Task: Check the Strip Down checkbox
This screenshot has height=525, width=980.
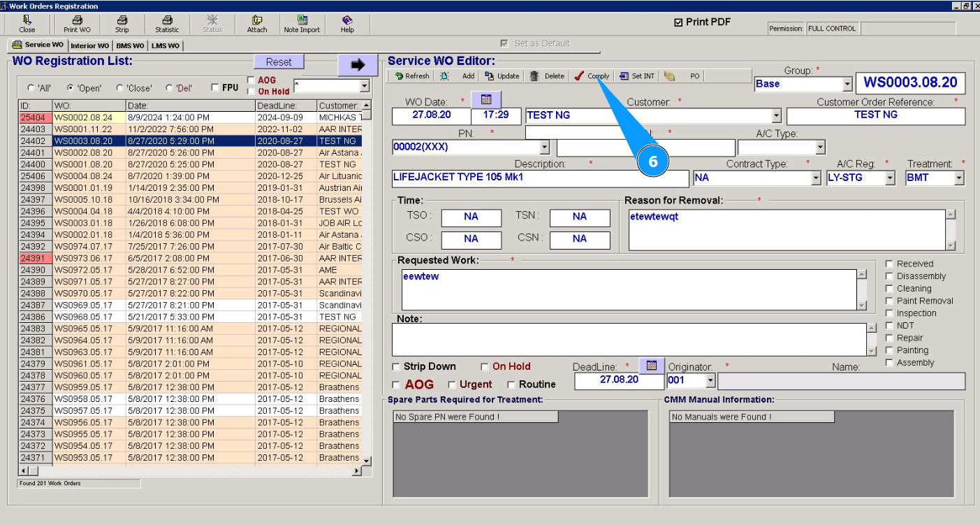Action: pos(396,367)
